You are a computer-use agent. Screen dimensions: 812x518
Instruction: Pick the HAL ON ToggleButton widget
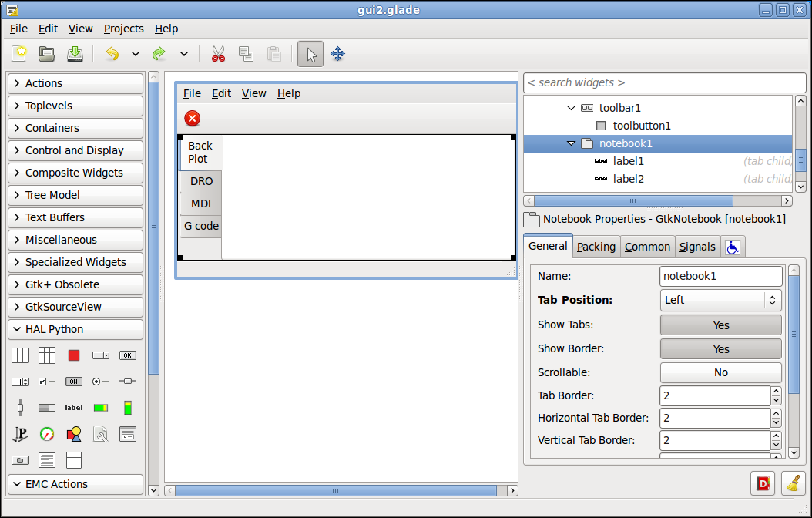(74, 382)
